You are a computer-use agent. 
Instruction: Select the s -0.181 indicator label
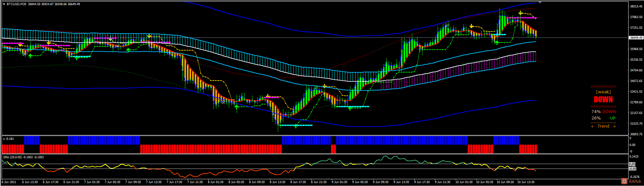[x=9, y=139]
